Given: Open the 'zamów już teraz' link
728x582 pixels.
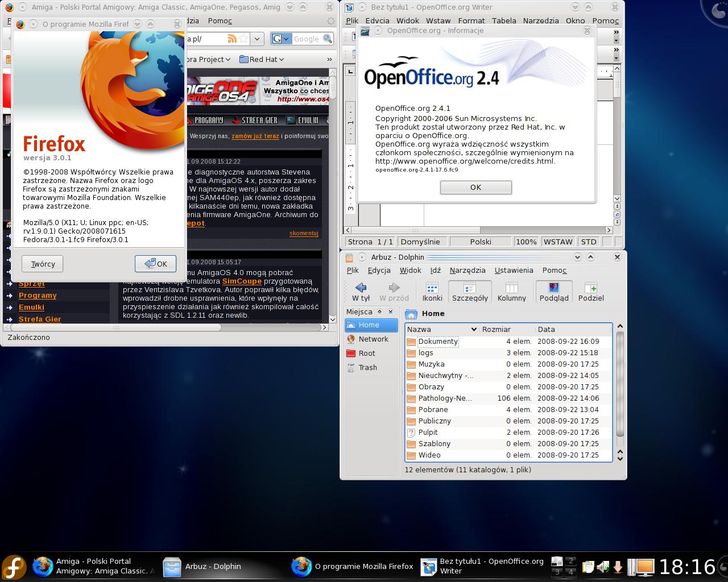Looking at the screenshot, I should [x=255, y=136].
